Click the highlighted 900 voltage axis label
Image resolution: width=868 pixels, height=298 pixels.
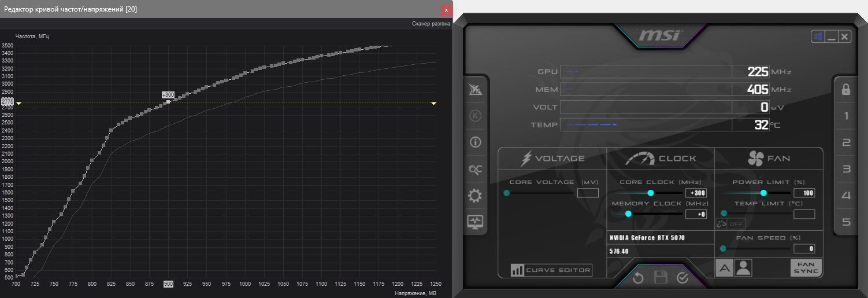click(x=168, y=284)
